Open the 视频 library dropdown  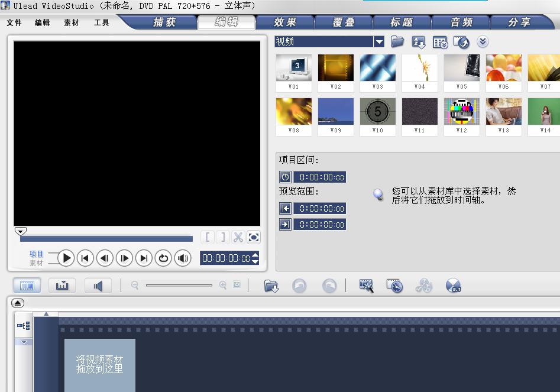[379, 41]
